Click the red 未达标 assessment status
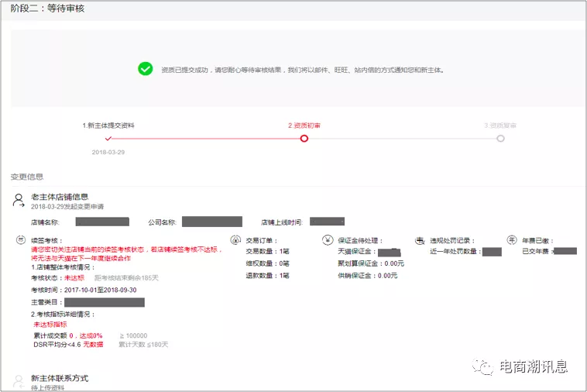The width and height of the screenshot is (587, 392). point(74,277)
